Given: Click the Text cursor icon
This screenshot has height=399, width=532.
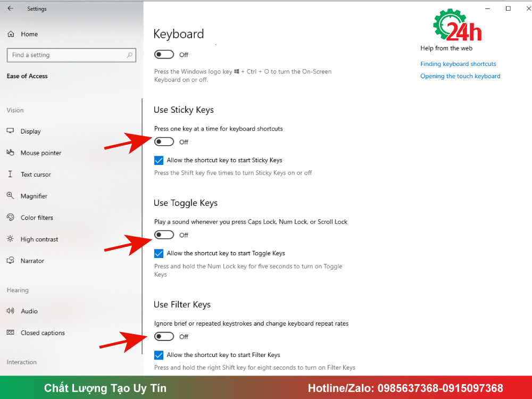Looking at the screenshot, I should click(x=10, y=174).
